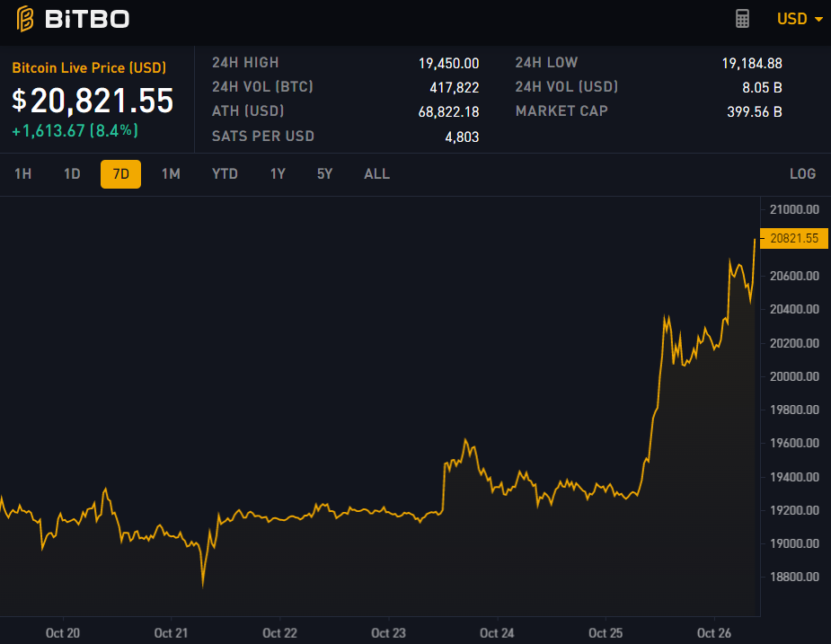
Task: Click the 24H LOW value 19,184.88
Action: 752,64
